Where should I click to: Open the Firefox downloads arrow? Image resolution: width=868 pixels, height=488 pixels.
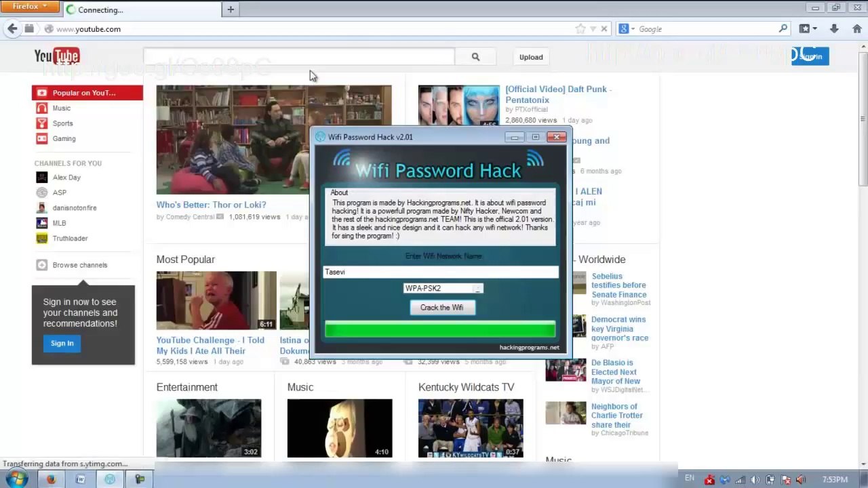(x=834, y=28)
